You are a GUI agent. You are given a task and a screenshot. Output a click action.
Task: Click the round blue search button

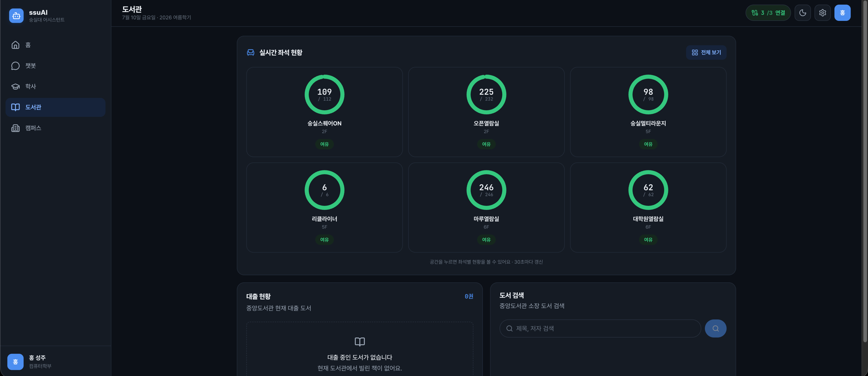(715, 329)
